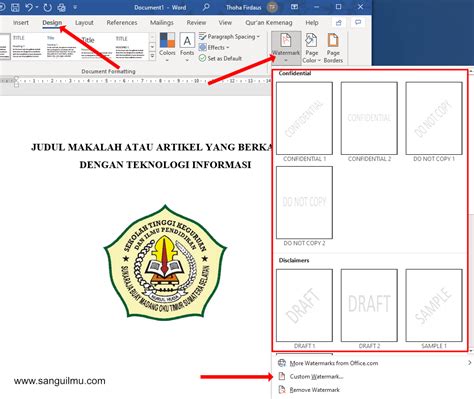Select DO NOT COPY 2 watermark thumbnail
This screenshot has height=399, width=474.
[304, 202]
